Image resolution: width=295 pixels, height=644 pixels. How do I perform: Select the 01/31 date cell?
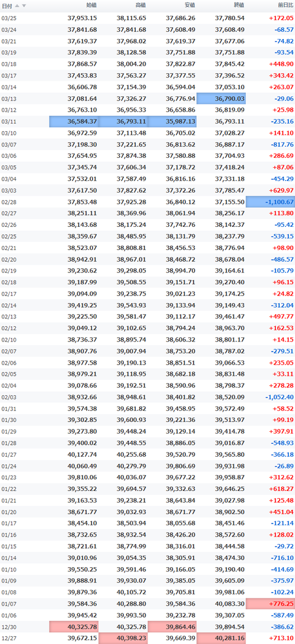[x=8, y=408]
